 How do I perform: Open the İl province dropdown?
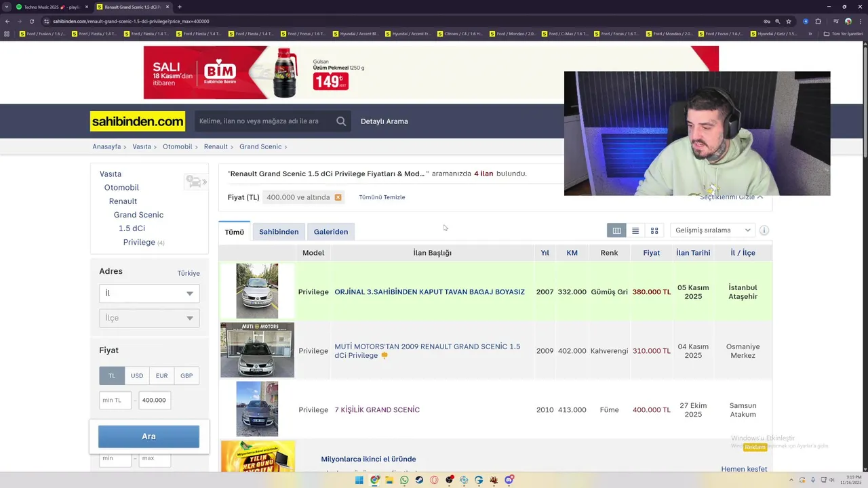point(149,293)
